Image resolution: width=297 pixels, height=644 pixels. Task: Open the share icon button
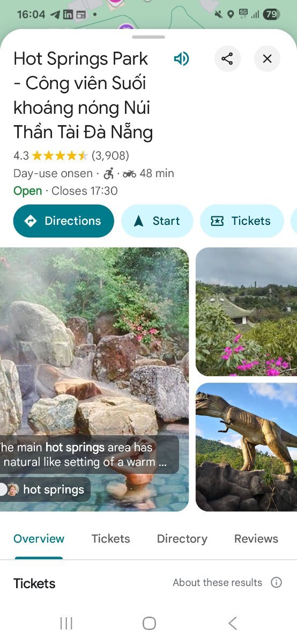[227, 58]
